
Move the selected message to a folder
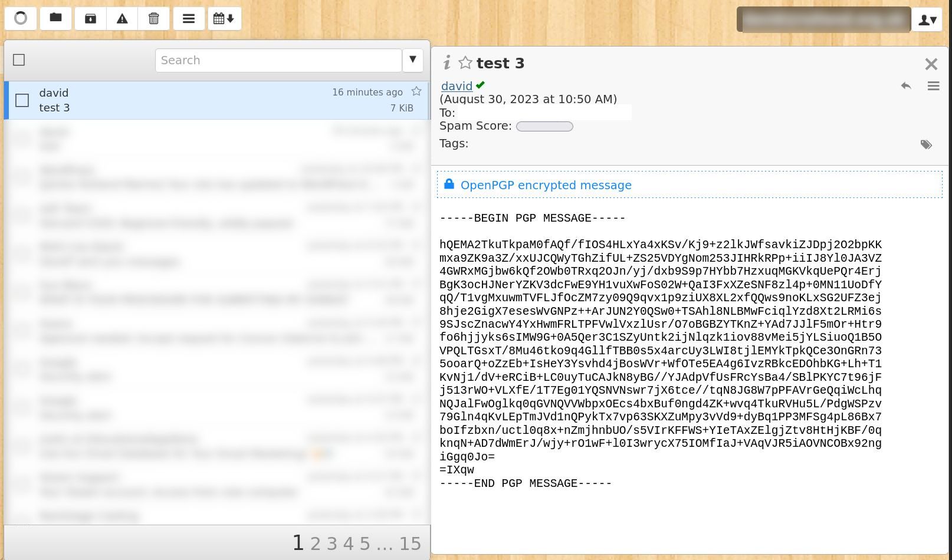pos(55,18)
